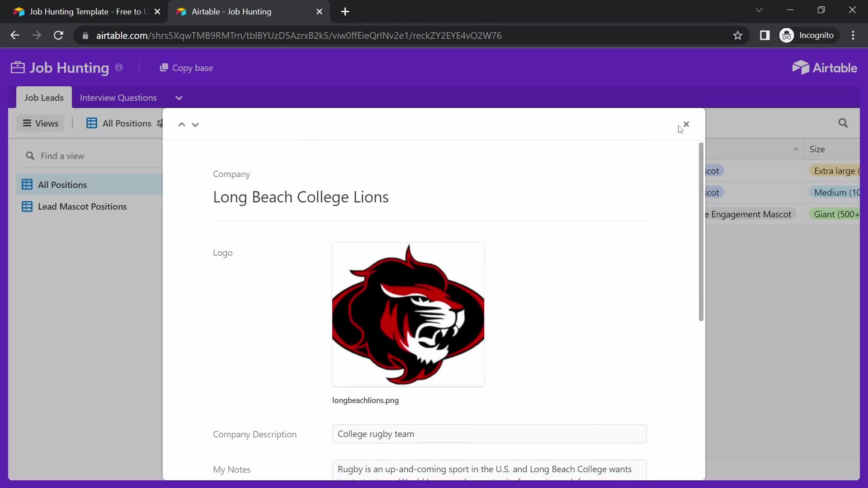Click the Job Hunting base icon
Image resolution: width=868 pixels, height=488 pixels.
pos(17,67)
